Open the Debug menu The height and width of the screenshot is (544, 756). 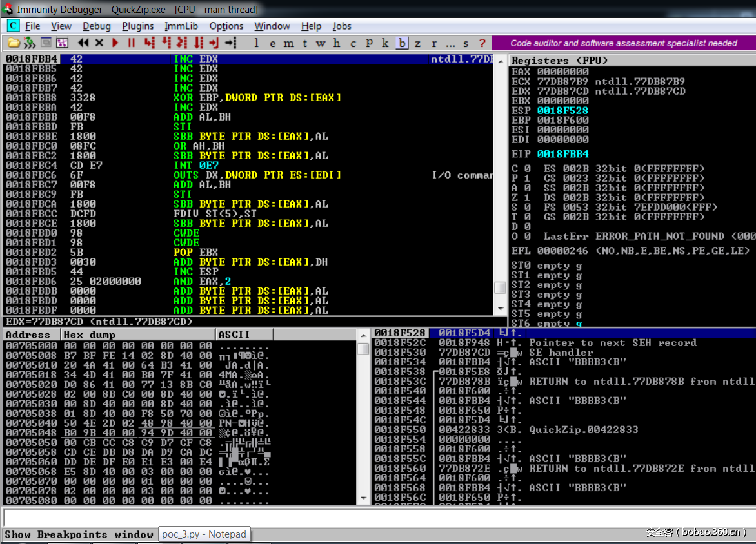pos(96,26)
